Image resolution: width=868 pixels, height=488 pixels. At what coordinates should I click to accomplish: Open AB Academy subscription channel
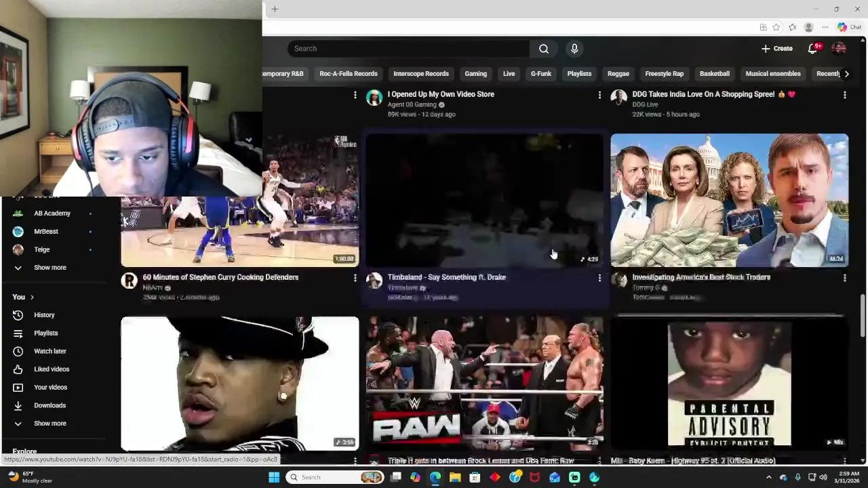pos(52,213)
